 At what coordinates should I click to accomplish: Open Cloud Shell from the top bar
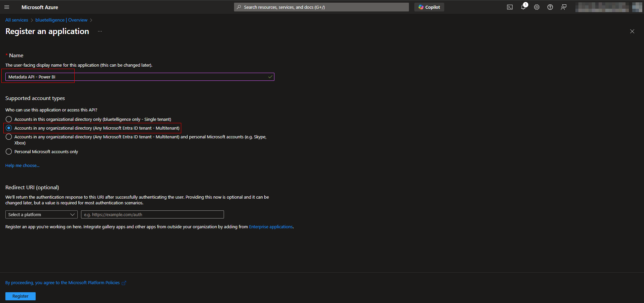510,7
